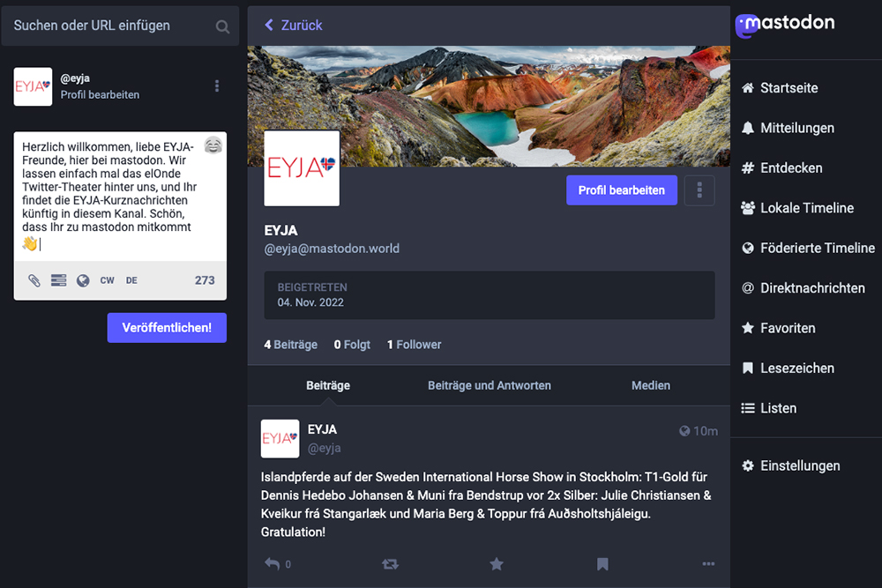Click Profil bearbeiten button on profile

pyautogui.click(x=622, y=190)
